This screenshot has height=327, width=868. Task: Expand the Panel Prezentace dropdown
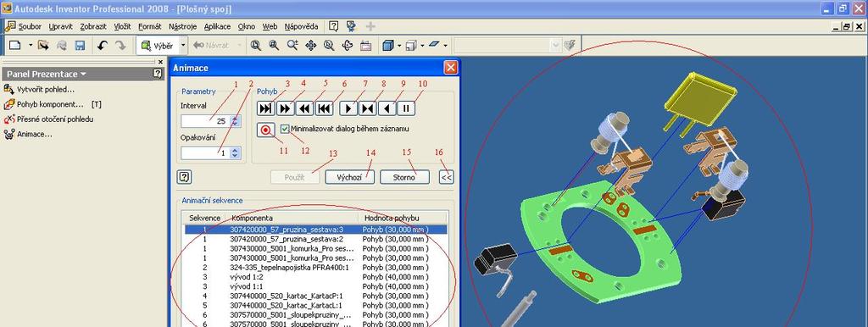(83, 74)
